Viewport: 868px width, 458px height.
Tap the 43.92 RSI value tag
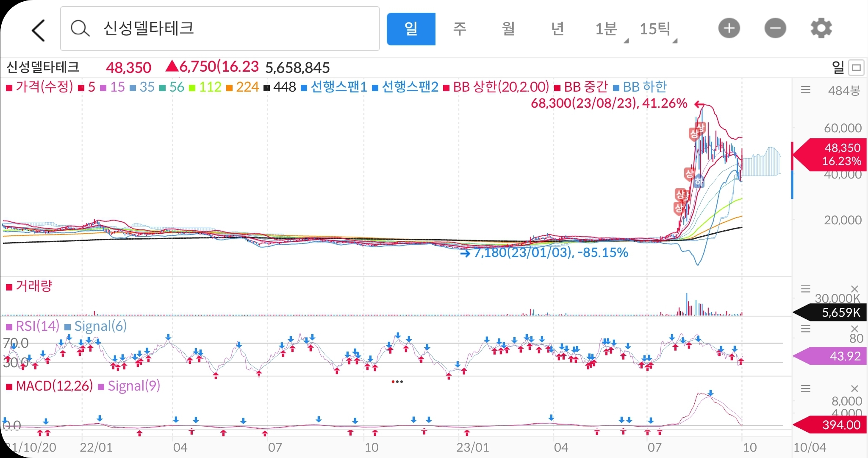click(830, 356)
